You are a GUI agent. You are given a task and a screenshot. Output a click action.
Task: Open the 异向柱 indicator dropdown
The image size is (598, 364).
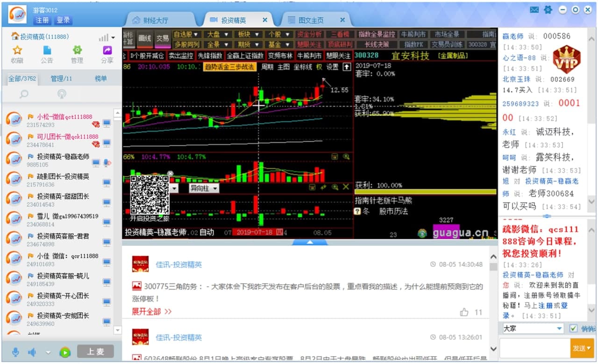tap(204, 188)
